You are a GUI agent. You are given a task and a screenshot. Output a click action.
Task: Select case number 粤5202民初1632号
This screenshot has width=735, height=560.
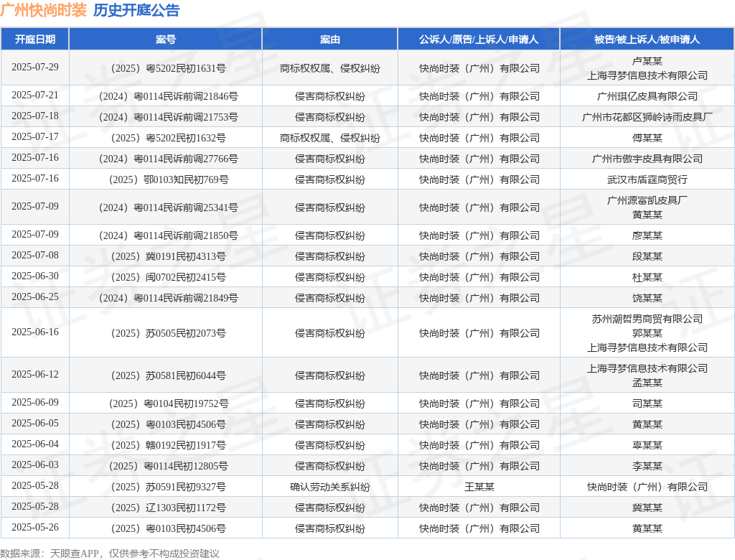(168, 139)
